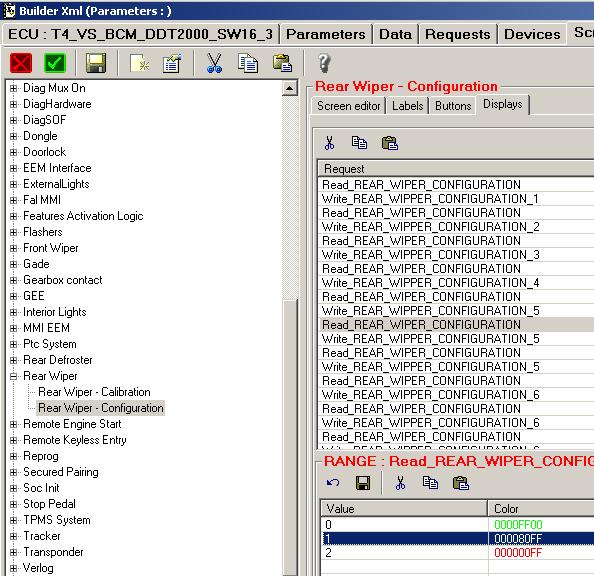Select Write_REAR_WIPPER_CONFIGURATION_3 request row
Viewport: 594px width, 576px height.
(456, 255)
